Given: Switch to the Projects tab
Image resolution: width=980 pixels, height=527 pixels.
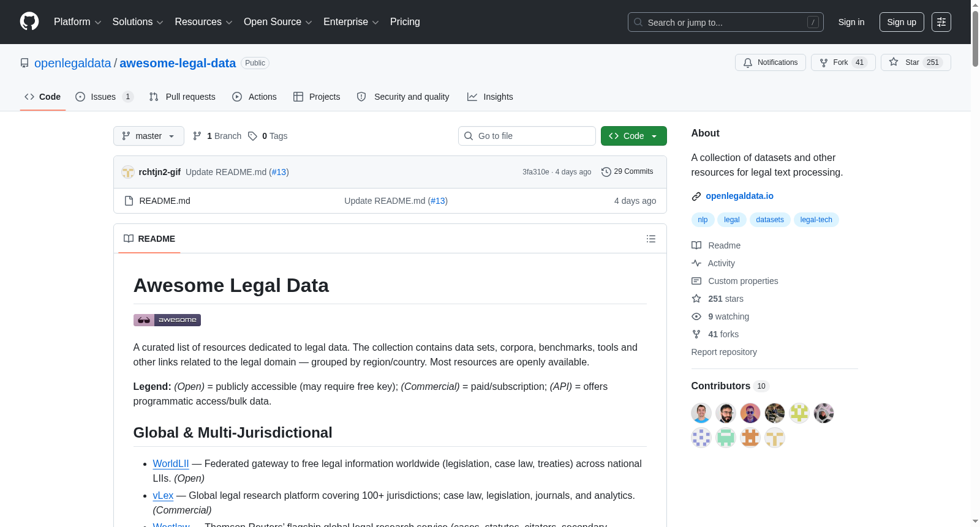Looking at the screenshot, I should click(317, 97).
